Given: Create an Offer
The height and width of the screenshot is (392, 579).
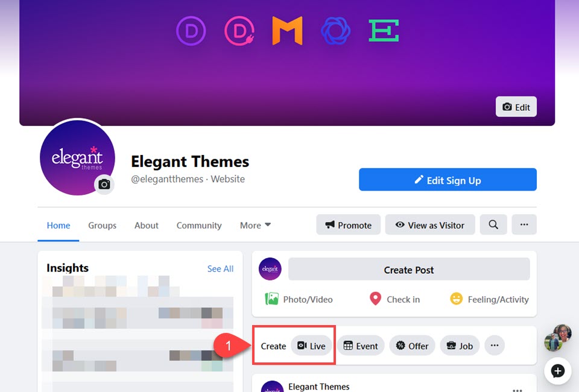Looking at the screenshot, I should tap(412, 346).
